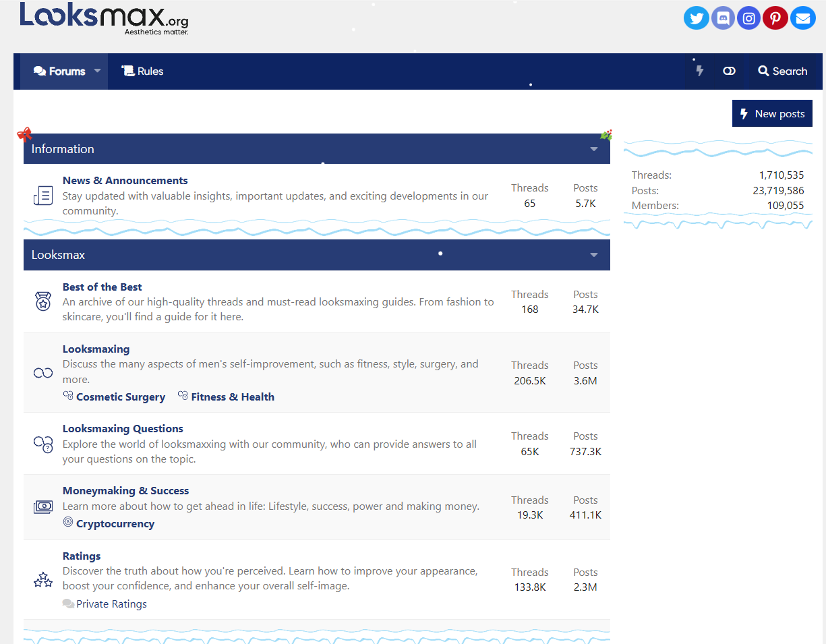This screenshot has width=826, height=644.
Task: Click the coin icon beside Cryptocurrency
Action: click(x=68, y=522)
